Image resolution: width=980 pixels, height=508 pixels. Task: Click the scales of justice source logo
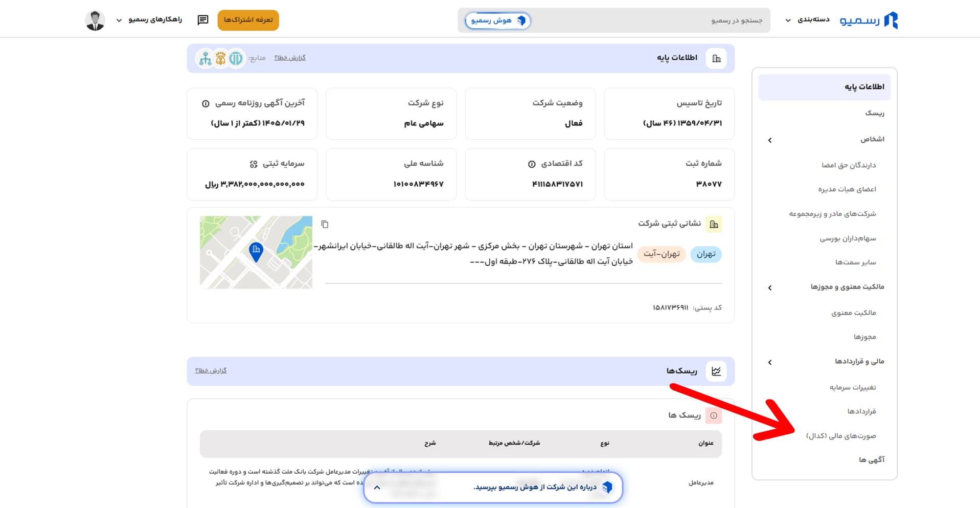pos(206,59)
